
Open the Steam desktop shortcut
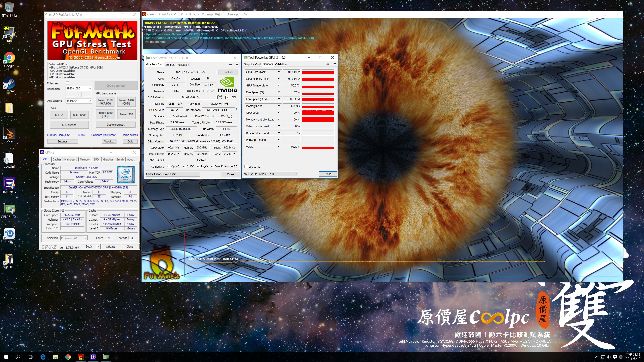click(9, 85)
